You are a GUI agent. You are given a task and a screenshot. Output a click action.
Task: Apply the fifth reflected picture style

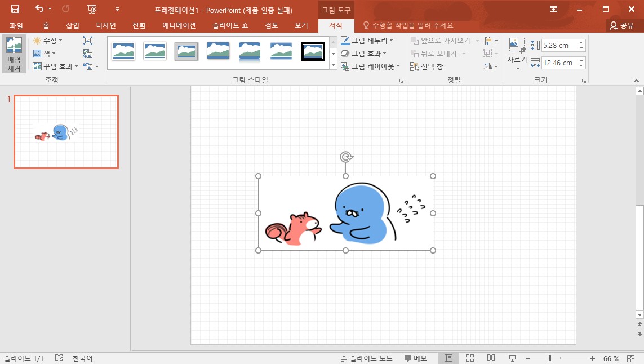249,51
